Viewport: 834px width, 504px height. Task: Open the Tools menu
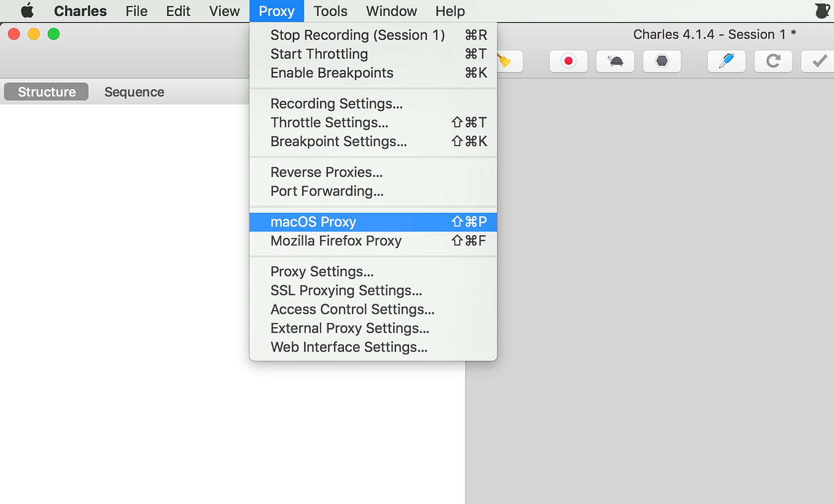coord(330,10)
